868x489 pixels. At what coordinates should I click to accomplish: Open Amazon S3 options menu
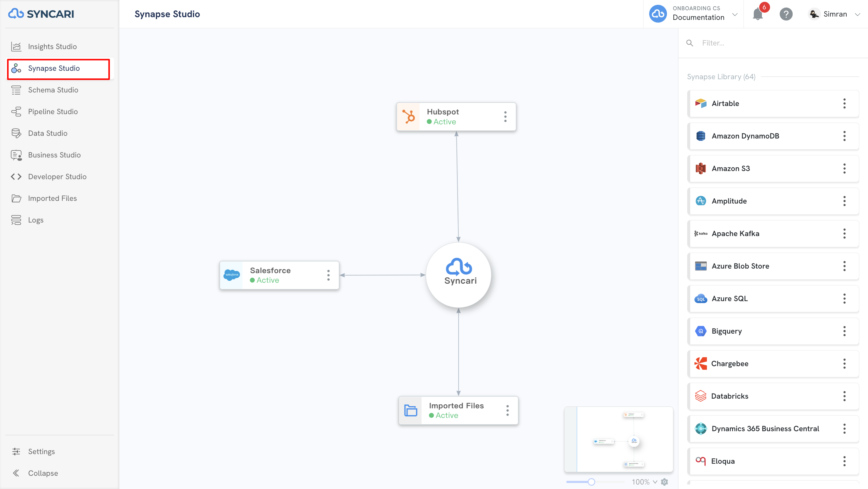[844, 168]
